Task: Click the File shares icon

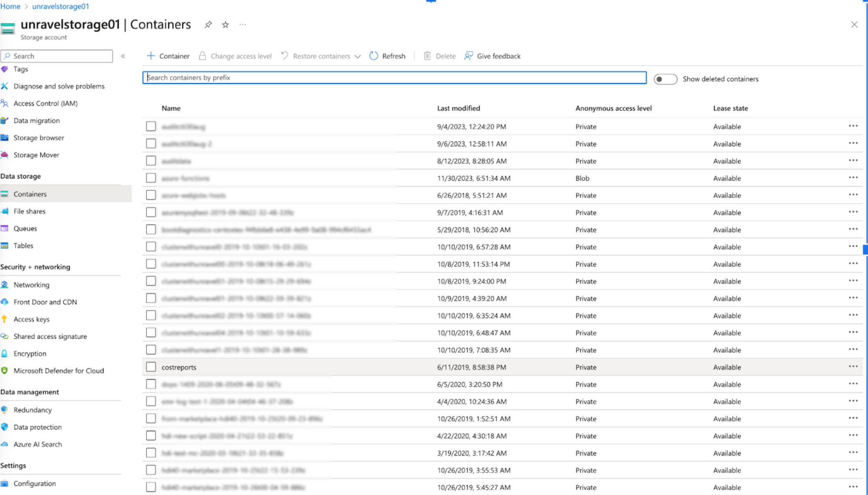Action: (5, 211)
